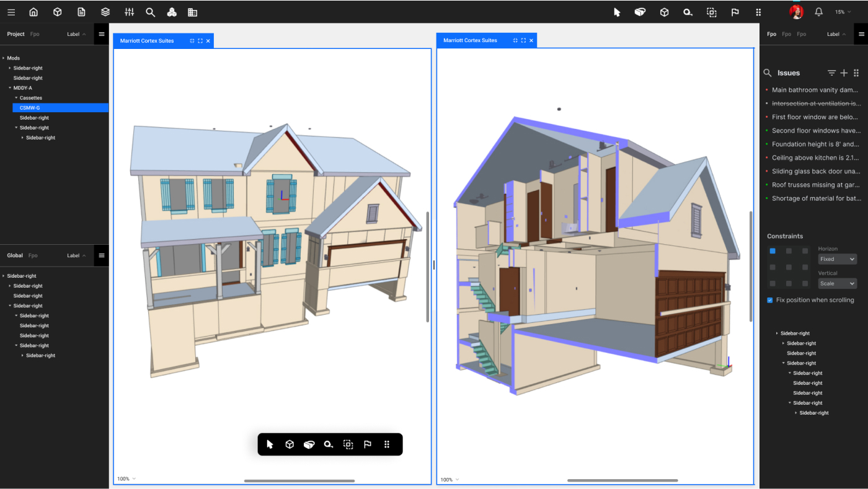Click the notification bell icon
The height and width of the screenshot is (489, 868).
tap(818, 12)
